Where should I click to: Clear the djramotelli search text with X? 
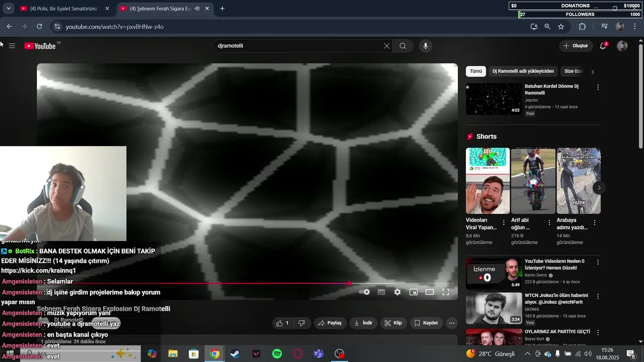tap(386, 46)
